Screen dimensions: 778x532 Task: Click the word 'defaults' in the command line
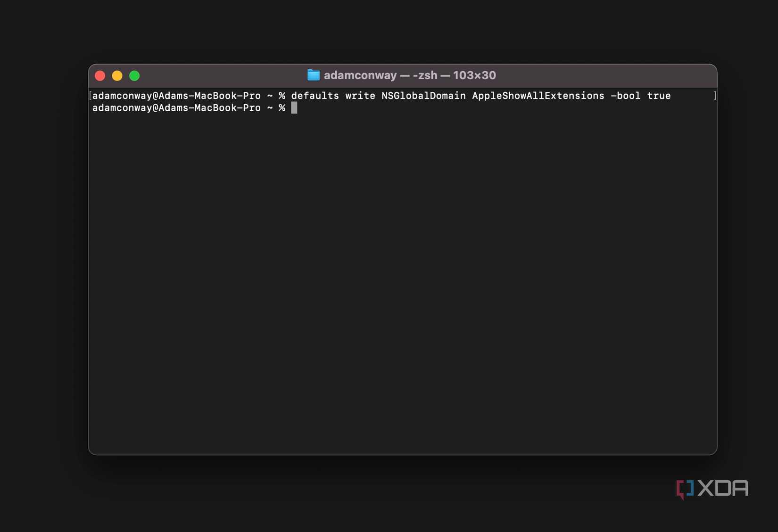[315, 96]
